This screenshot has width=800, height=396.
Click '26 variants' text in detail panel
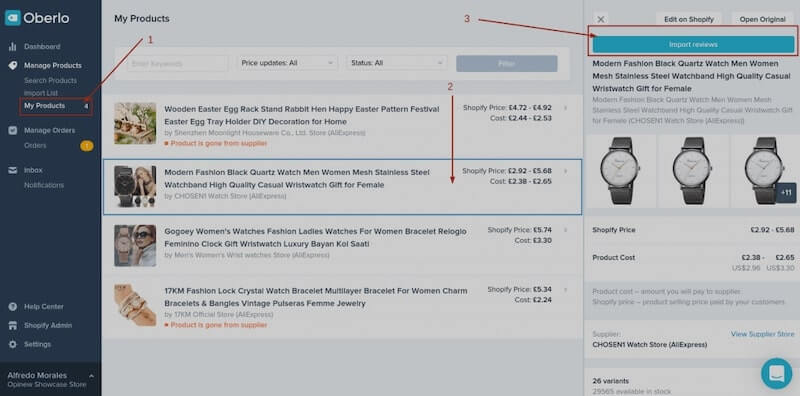[x=610, y=381]
